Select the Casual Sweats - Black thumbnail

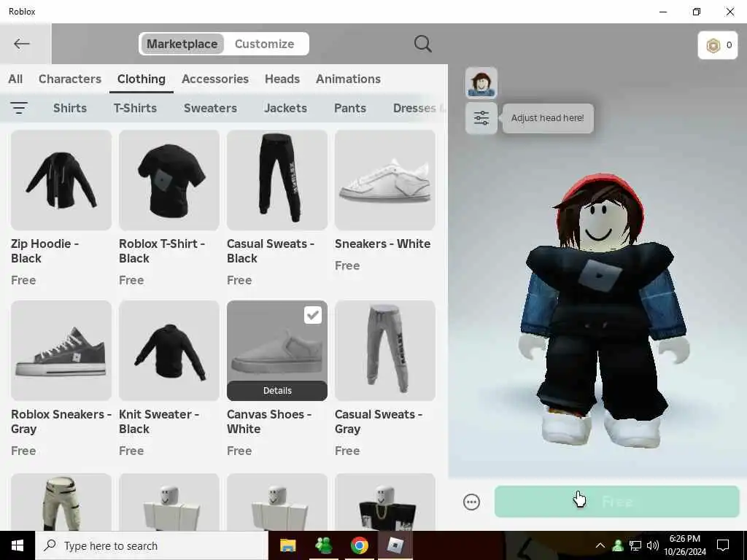[277, 180]
